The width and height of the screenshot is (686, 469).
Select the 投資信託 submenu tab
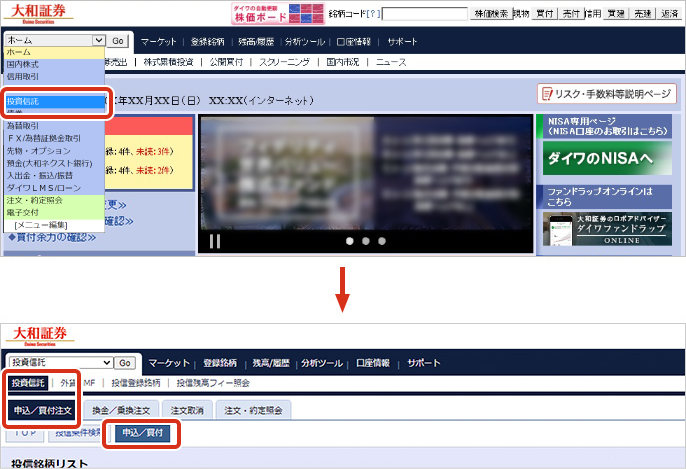tap(28, 383)
